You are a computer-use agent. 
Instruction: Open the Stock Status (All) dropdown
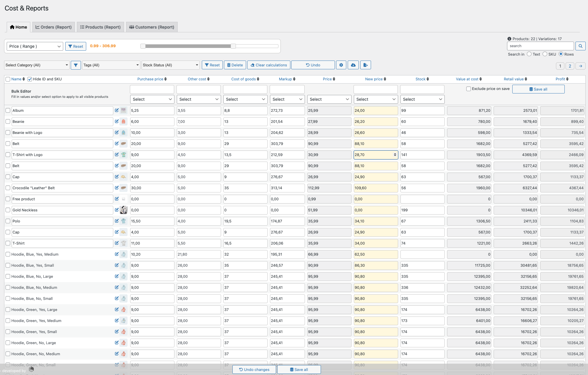(170, 65)
